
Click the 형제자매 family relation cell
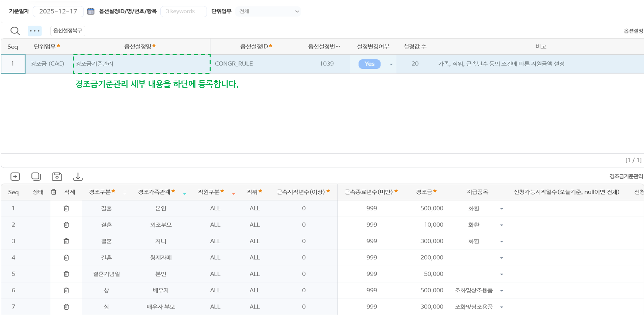[x=161, y=258]
